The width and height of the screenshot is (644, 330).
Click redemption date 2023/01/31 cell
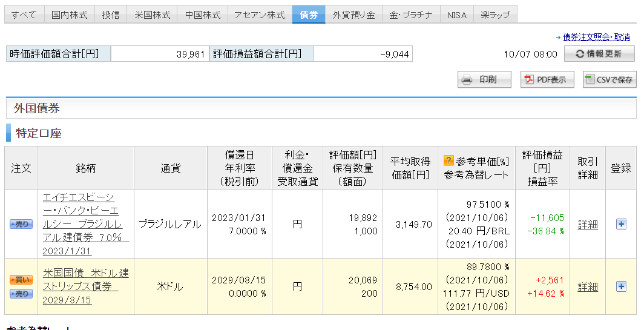click(238, 218)
